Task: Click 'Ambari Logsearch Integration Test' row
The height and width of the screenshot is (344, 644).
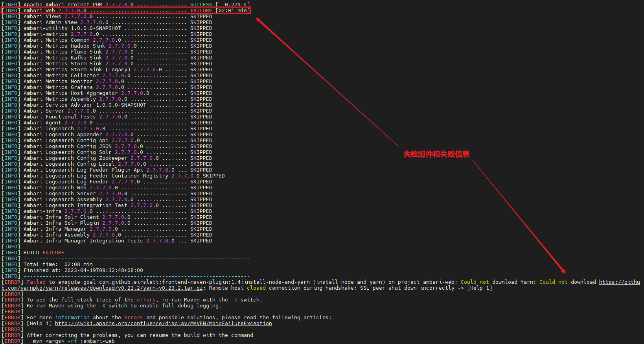Action: [x=107, y=205]
